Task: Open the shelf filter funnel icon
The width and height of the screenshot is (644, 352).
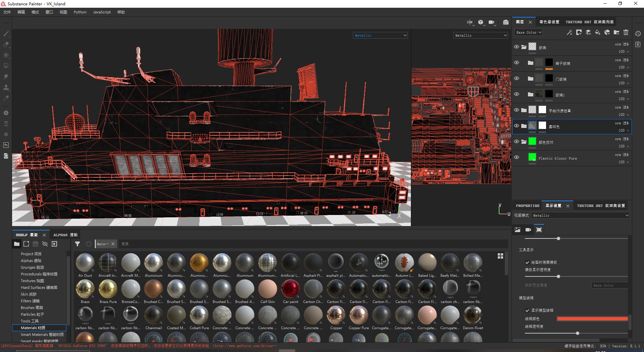Action: [x=77, y=244]
